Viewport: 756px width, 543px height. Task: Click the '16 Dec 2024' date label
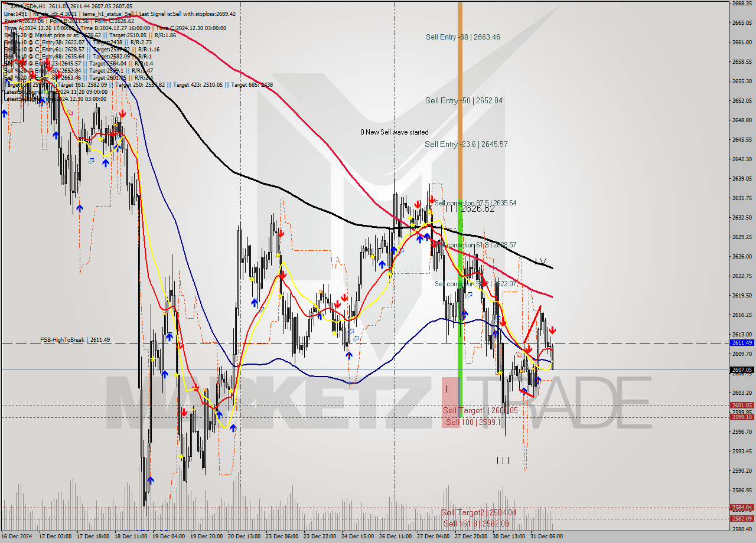(x=17, y=537)
